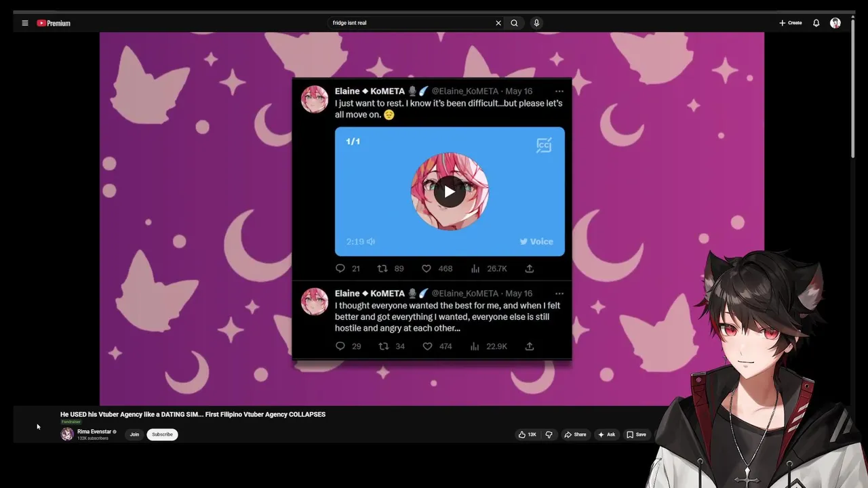Open the more options on first tweet
Screen dimensions: 868x488
(x=559, y=91)
